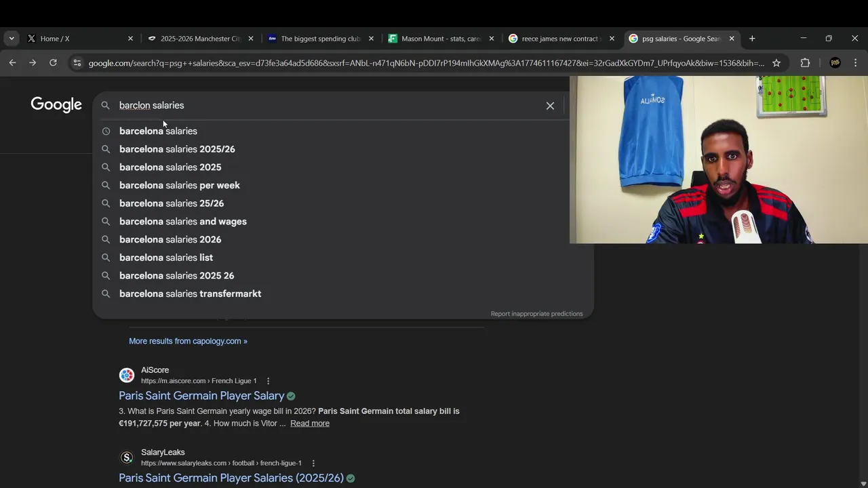Open the Chrome three-dot menu

pos(855,63)
